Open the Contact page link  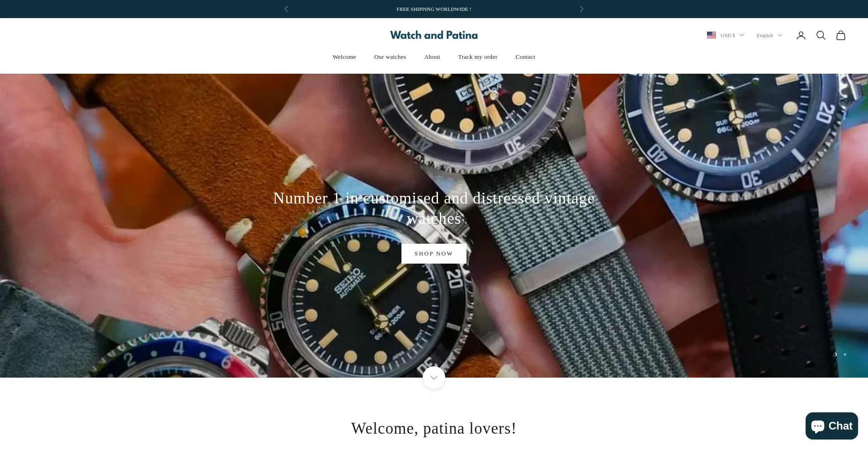[x=525, y=57]
